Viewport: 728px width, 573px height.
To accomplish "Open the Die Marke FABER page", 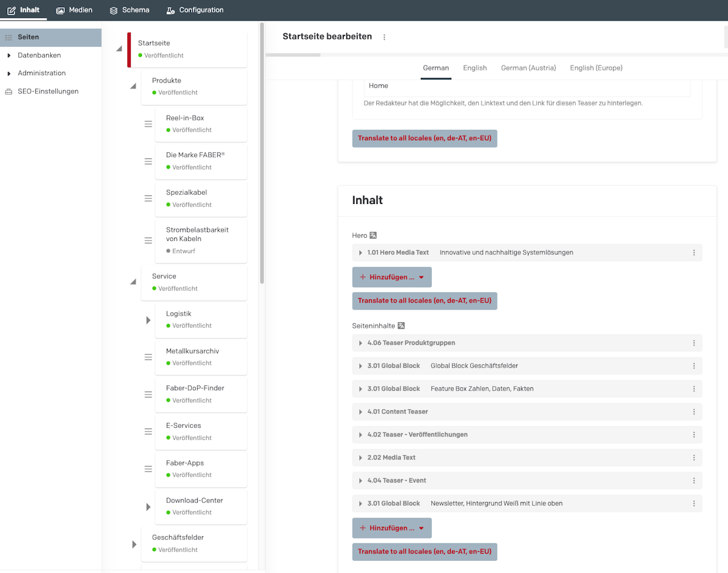I will [x=201, y=161].
